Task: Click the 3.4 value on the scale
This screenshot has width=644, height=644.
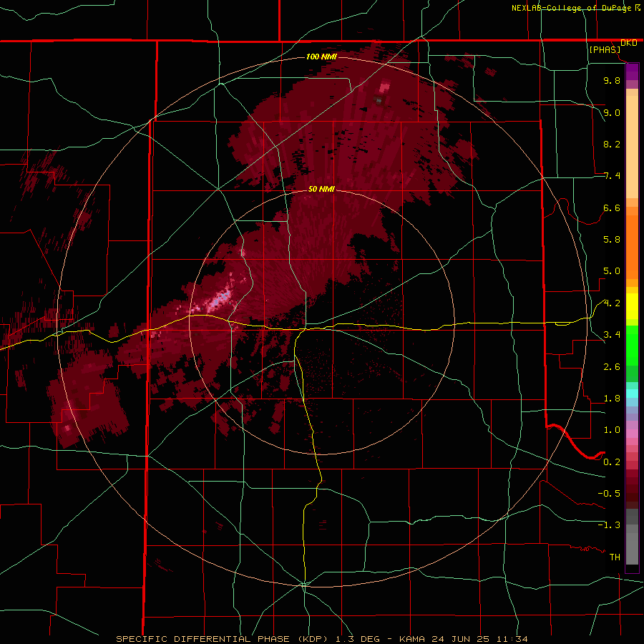Action: 612,335
